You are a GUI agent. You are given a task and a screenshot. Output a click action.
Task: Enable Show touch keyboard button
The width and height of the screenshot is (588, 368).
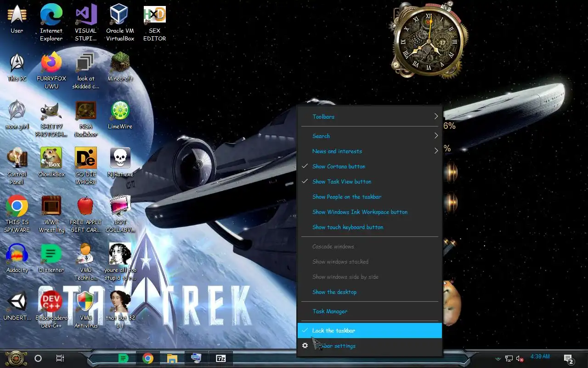click(370, 227)
